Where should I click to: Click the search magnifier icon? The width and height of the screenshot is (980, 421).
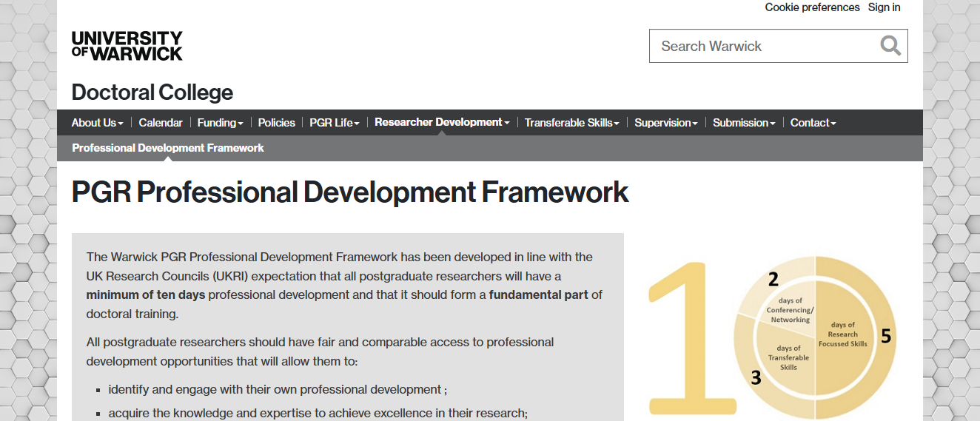point(890,46)
